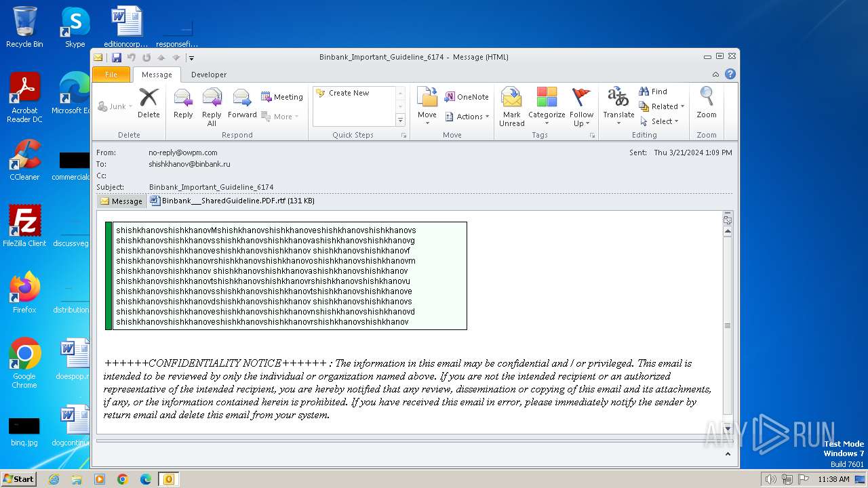The height and width of the screenshot is (488, 868).
Task: Launch Firefox from desktop
Action: 24,293
